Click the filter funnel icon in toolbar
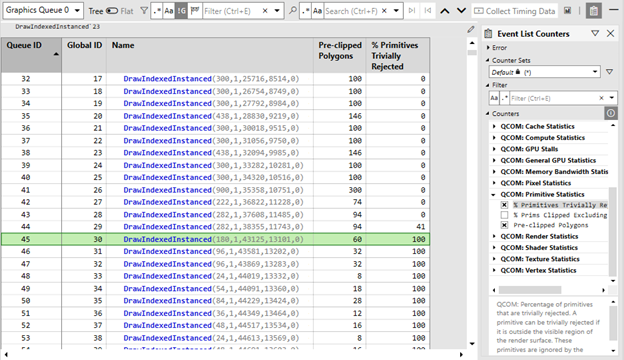This screenshot has width=624, height=360. pyautogui.click(x=144, y=11)
